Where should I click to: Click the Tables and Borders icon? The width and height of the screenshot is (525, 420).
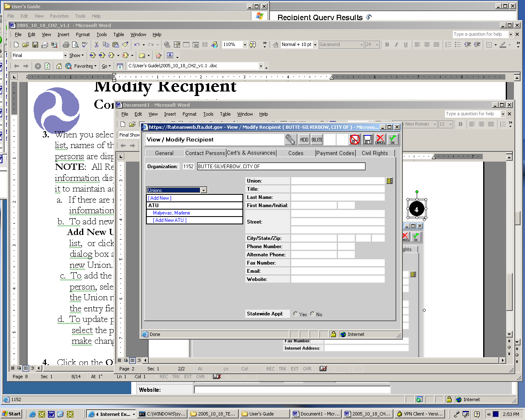point(177,44)
